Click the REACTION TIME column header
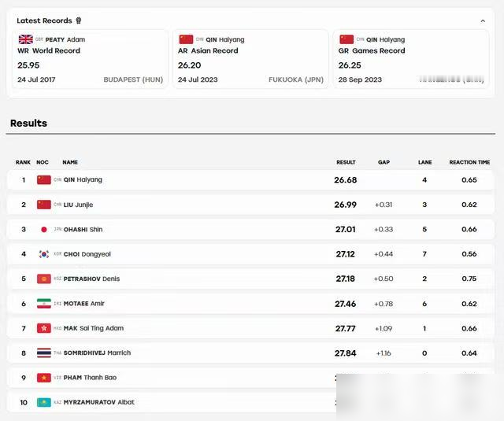Screen dimensions: 504x421 click(469, 162)
